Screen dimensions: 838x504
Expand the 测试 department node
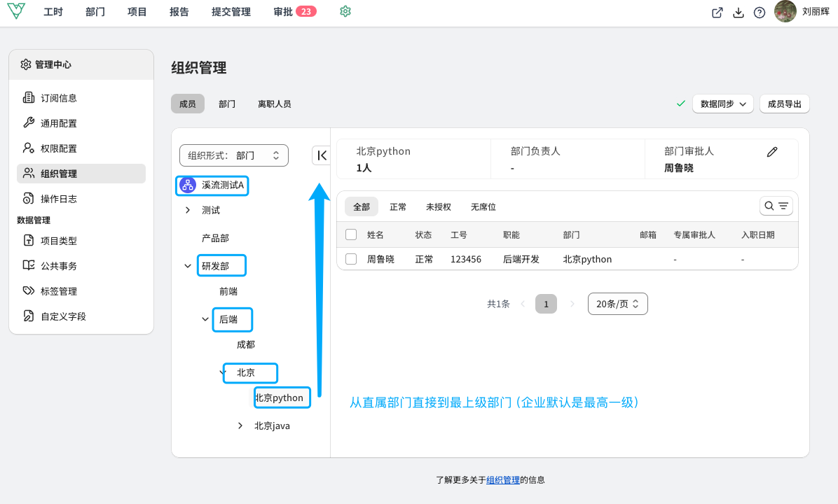click(188, 210)
